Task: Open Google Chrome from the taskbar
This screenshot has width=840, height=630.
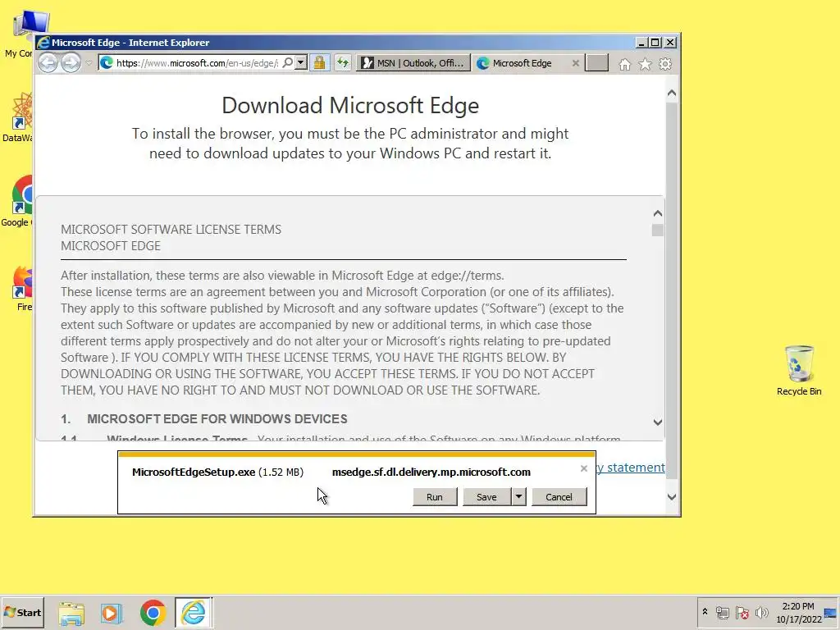Action: (153, 613)
